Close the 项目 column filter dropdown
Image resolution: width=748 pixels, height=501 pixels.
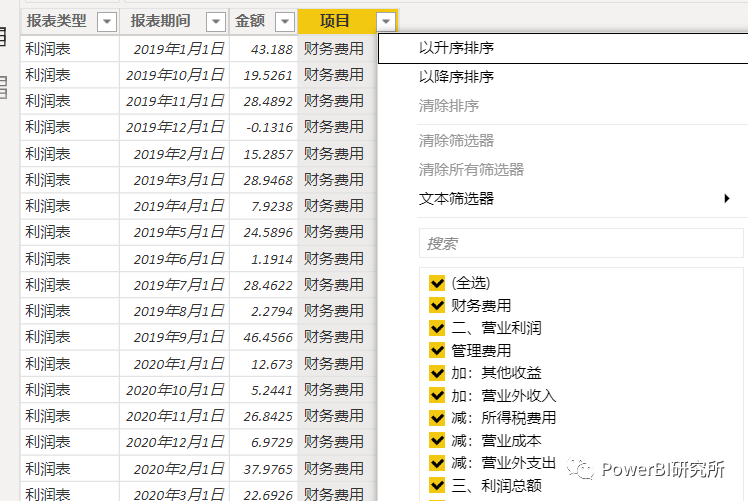click(386, 21)
